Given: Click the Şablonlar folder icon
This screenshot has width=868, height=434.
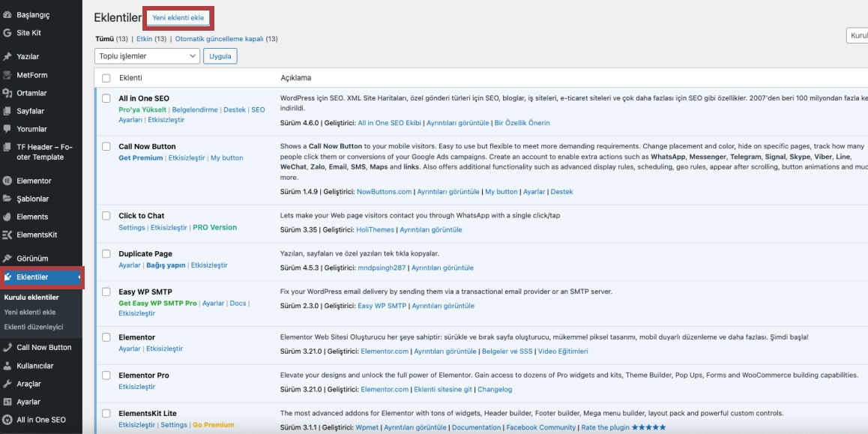Looking at the screenshot, I should click(x=7, y=199).
